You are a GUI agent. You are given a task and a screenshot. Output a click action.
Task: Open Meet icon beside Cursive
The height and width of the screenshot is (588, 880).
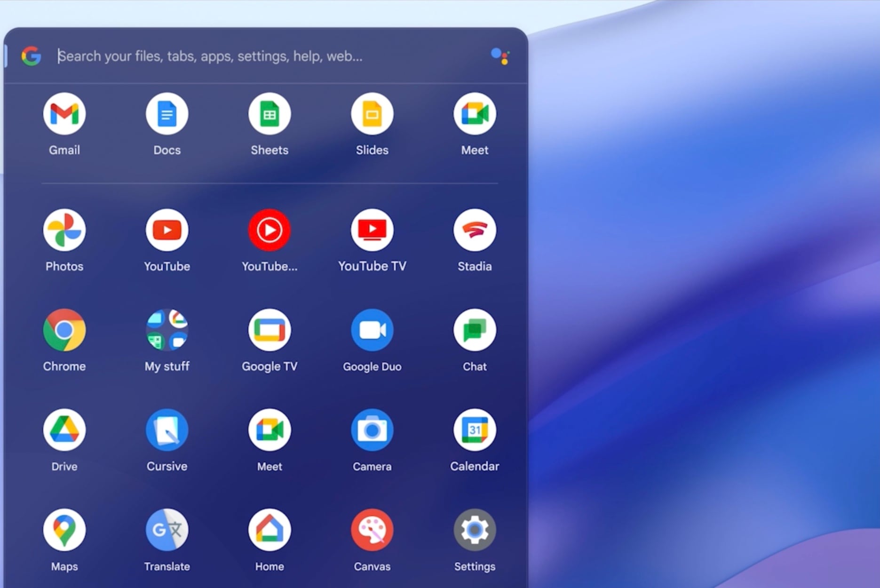click(270, 430)
